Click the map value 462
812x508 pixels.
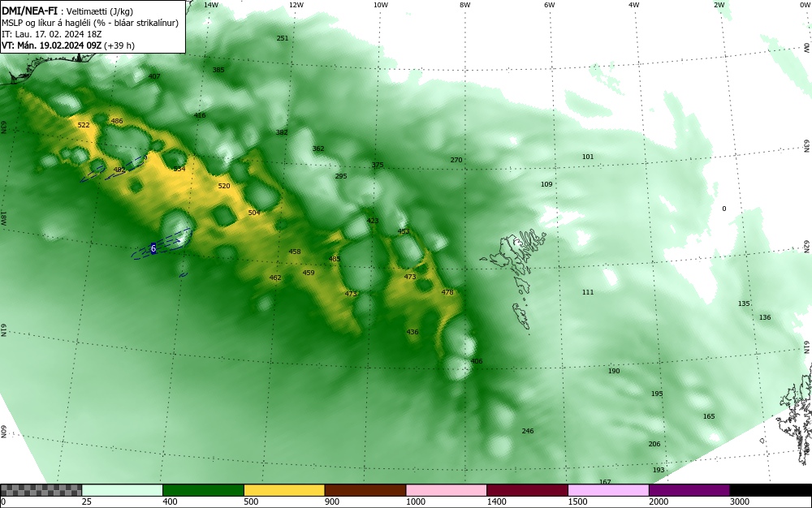[x=275, y=278]
